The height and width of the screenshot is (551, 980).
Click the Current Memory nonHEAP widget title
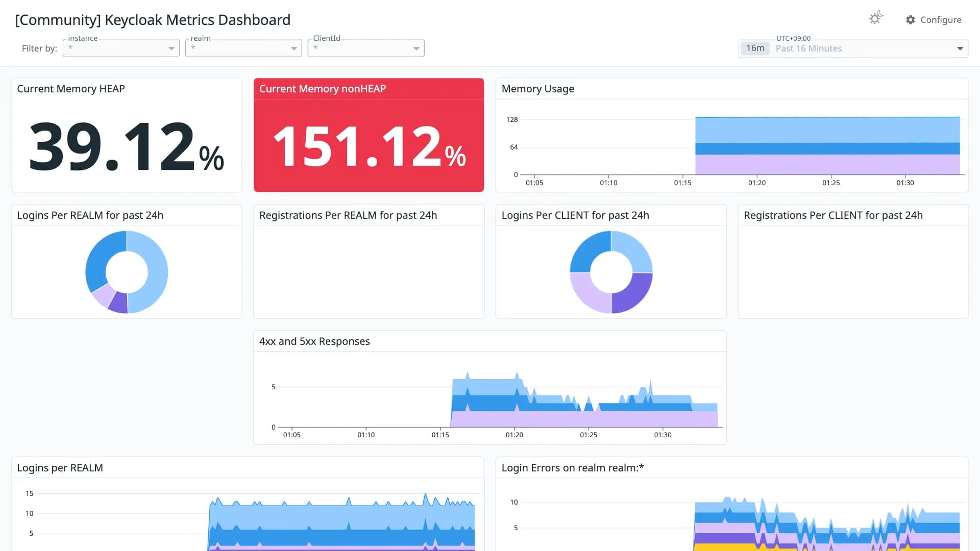[323, 89]
